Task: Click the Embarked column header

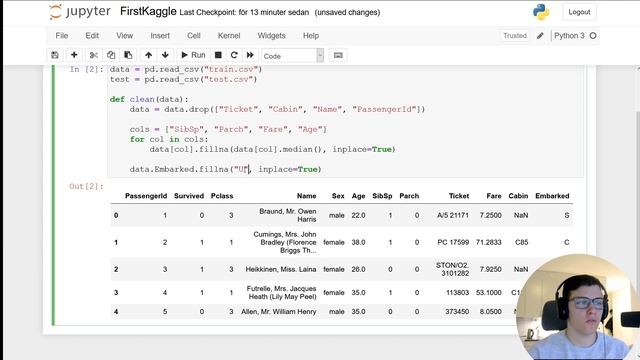Action: [x=552, y=196]
